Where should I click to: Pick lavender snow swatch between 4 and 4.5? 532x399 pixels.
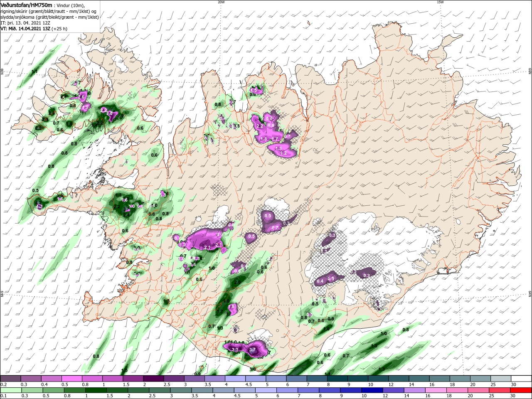pyautogui.click(x=235, y=379)
